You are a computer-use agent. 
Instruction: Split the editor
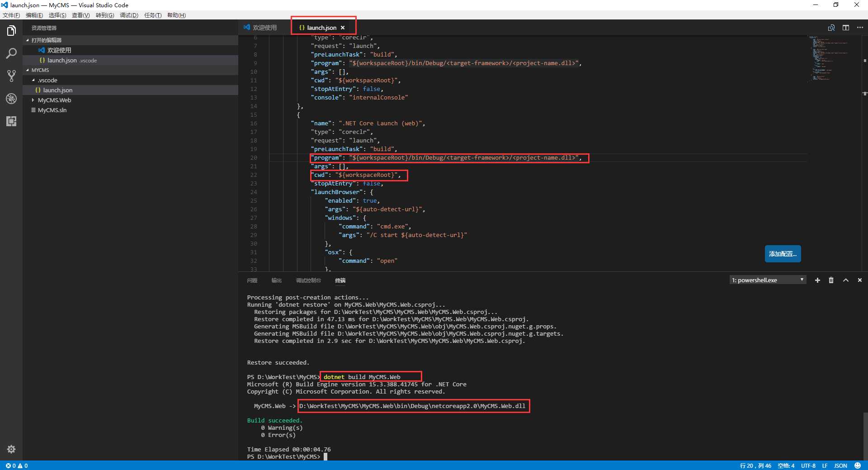coord(846,28)
